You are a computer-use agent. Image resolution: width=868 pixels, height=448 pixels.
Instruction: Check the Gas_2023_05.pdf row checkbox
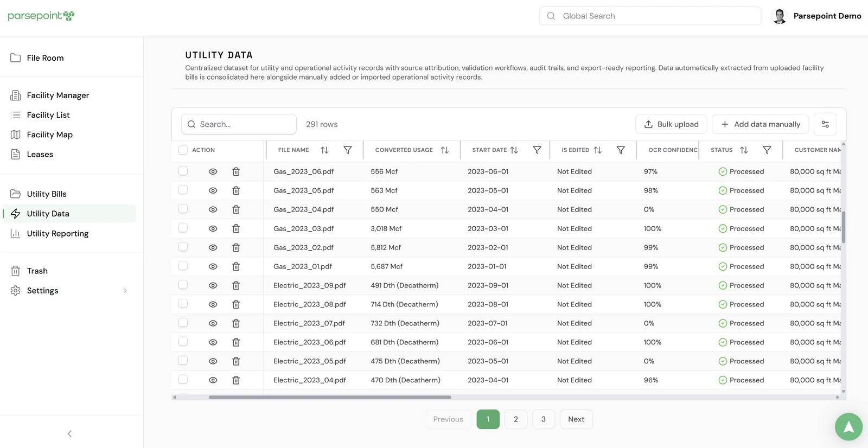[x=183, y=190]
